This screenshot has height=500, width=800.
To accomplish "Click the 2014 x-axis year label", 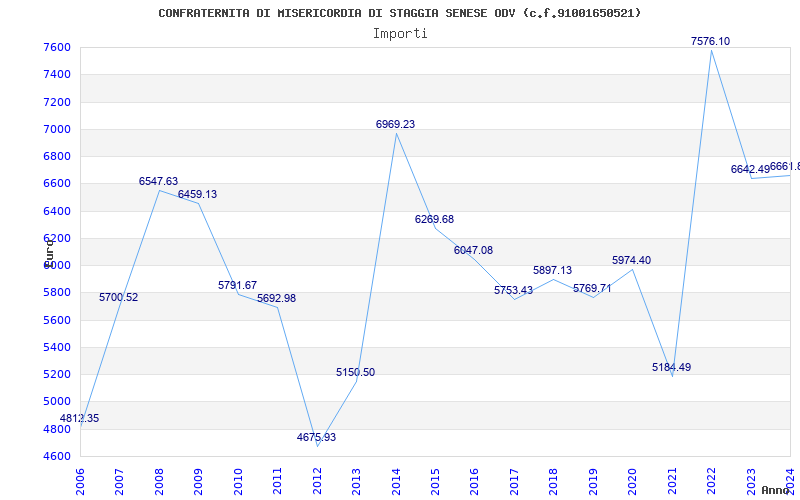I will [x=396, y=481].
